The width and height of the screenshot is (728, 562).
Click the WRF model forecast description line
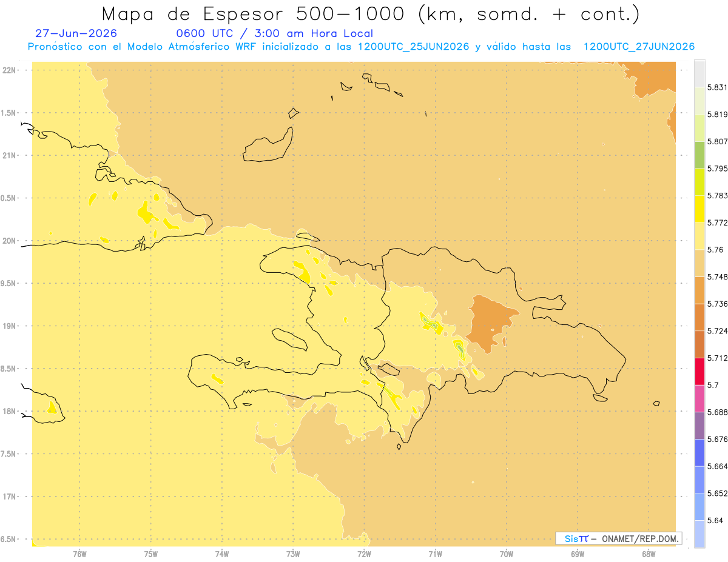(361, 47)
